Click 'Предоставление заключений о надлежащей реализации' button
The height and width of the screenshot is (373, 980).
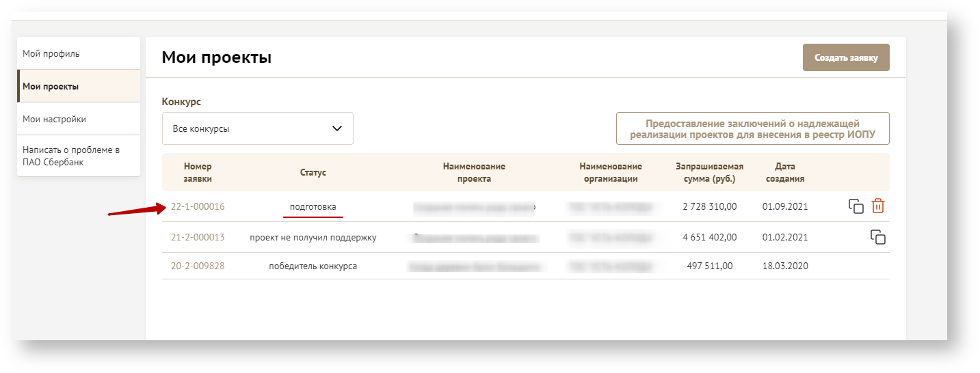pyautogui.click(x=752, y=128)
